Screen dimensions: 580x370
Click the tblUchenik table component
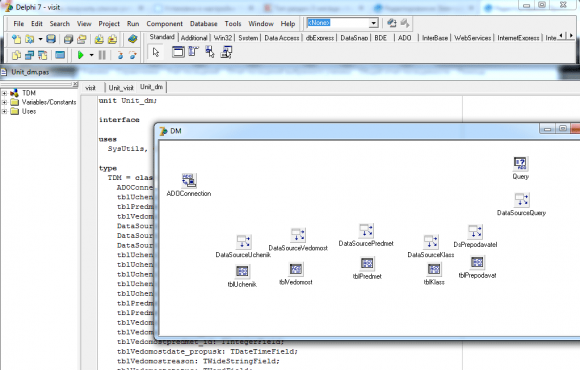(x=242, y=271)
